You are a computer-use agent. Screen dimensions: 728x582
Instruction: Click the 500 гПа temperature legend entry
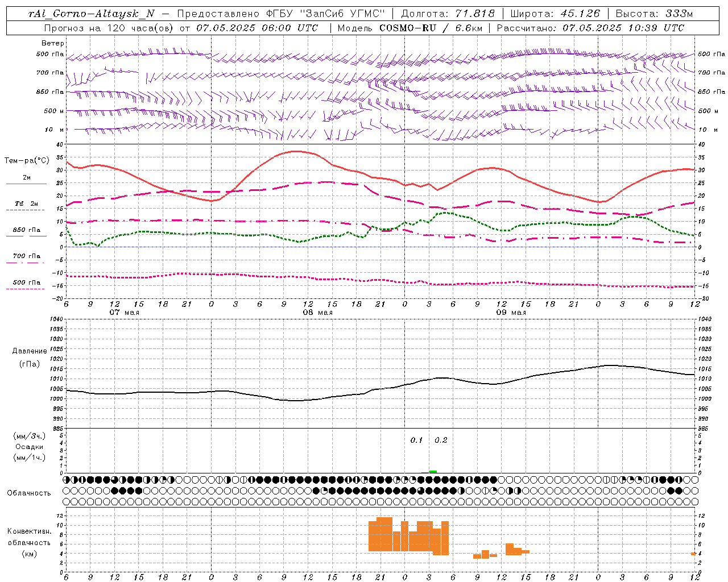(x=27, y=282)
